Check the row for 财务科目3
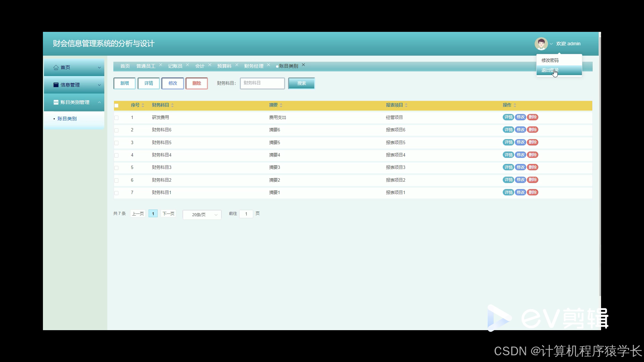644x362 pixels. (x=116, y=168)
